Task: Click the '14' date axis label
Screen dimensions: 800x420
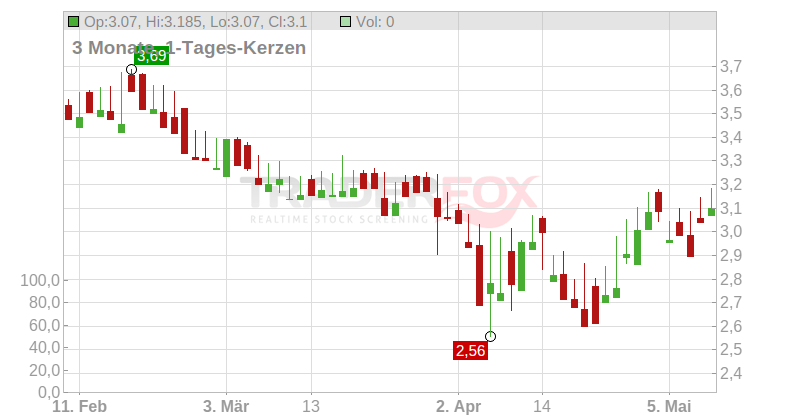Action: 542,407
